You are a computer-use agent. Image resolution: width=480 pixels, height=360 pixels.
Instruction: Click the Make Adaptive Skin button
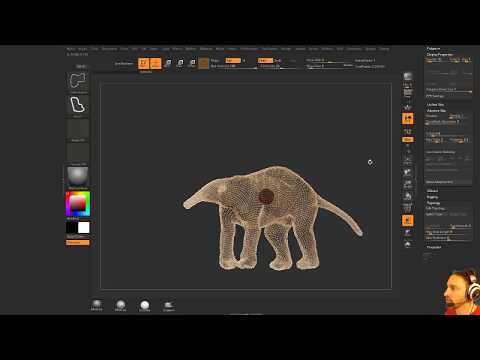coord(448,182)
